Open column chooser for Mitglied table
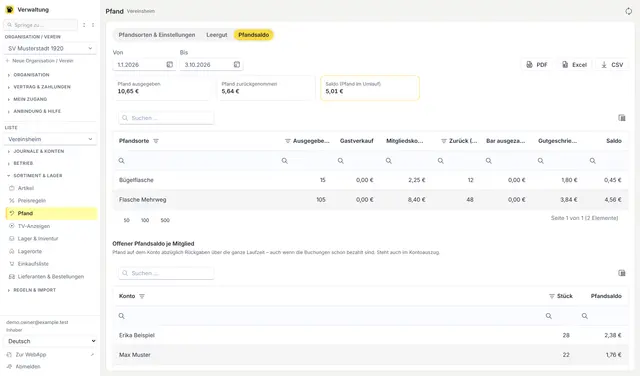Screen dimensions: 640x376 click(x=622, y=273)
